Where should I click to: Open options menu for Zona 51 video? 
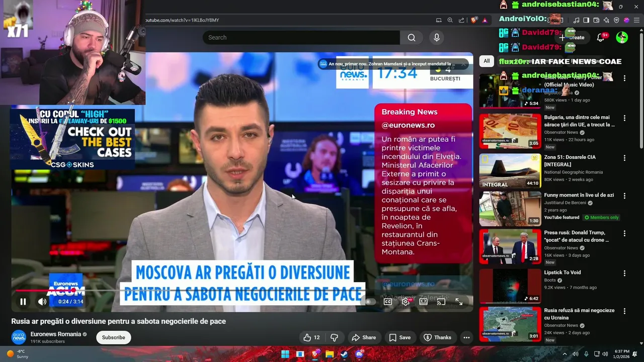[x=624, y=158]
